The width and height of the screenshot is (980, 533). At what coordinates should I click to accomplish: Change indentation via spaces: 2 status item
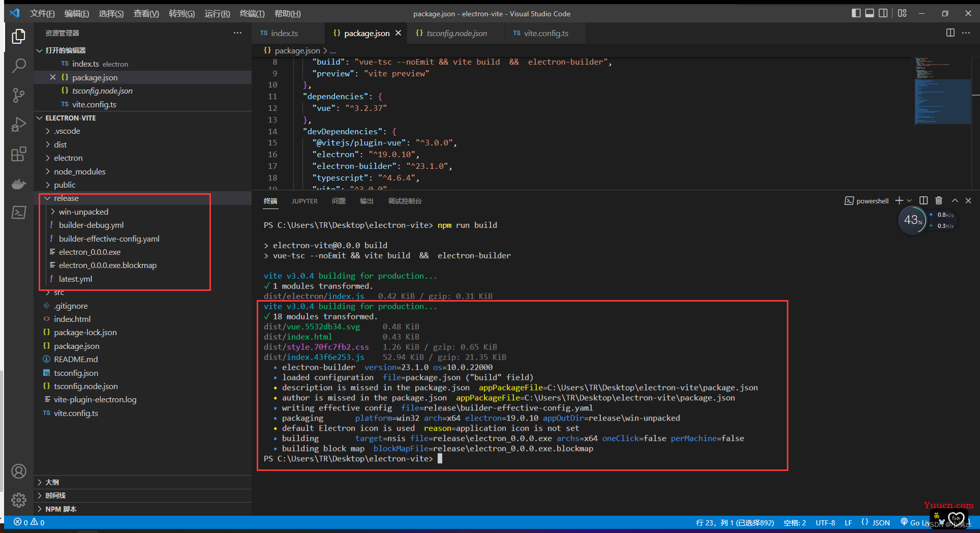click(794, 523)
